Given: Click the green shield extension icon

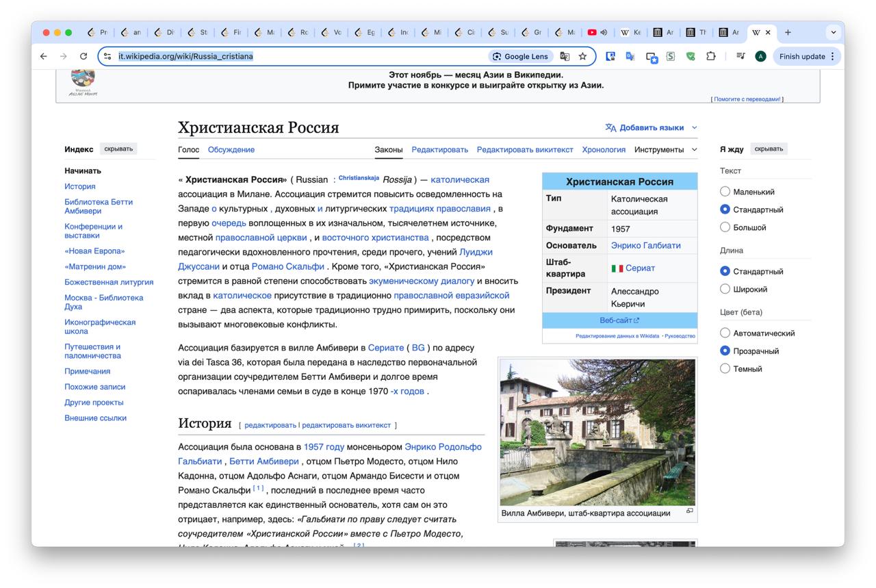Looking at the screenshot, I should [x=691, y=56].
